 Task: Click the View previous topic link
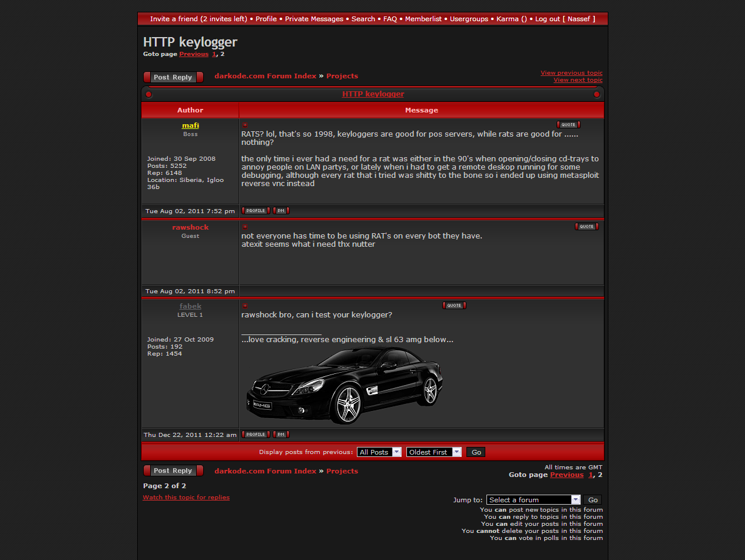click(x=571, y=73)
